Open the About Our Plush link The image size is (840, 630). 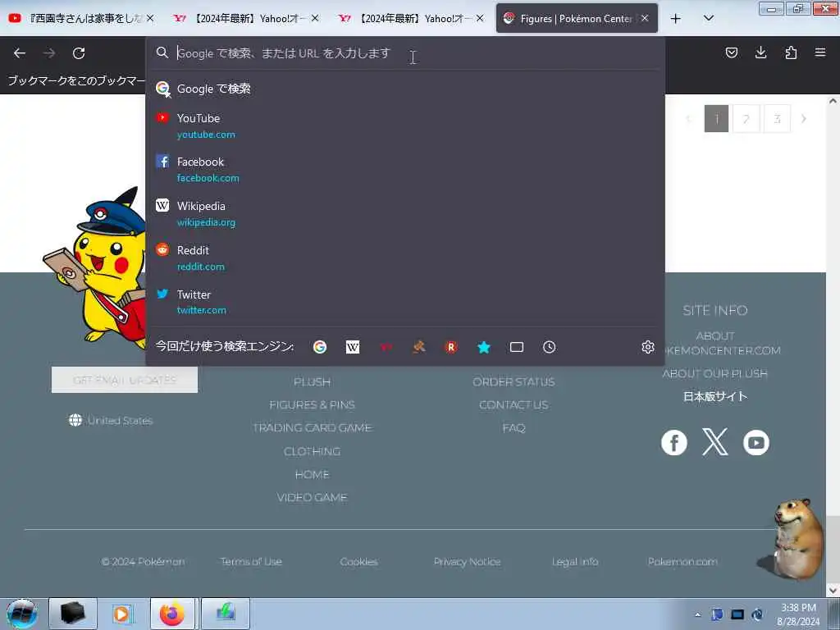point(714,373)
